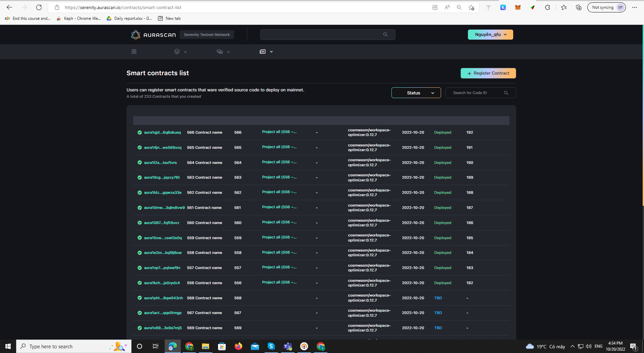
Task: Select the blocks layers icon in navbar
Action: (x=177, y=51)
